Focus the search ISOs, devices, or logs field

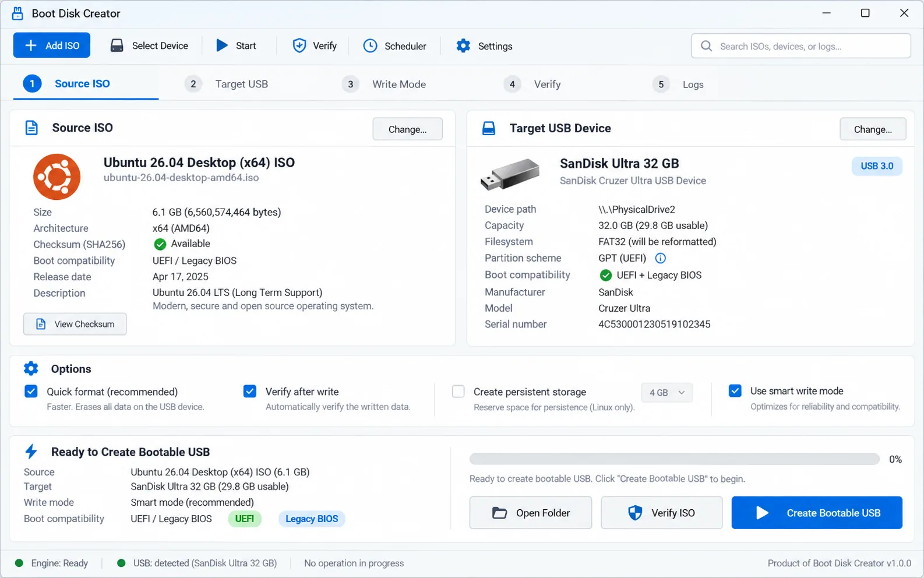coord(801,46)
